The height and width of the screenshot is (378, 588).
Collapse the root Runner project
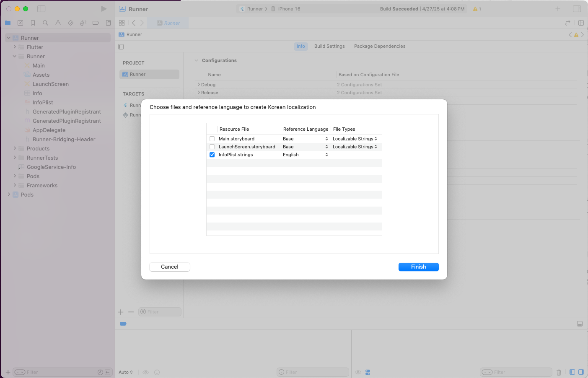8,38
